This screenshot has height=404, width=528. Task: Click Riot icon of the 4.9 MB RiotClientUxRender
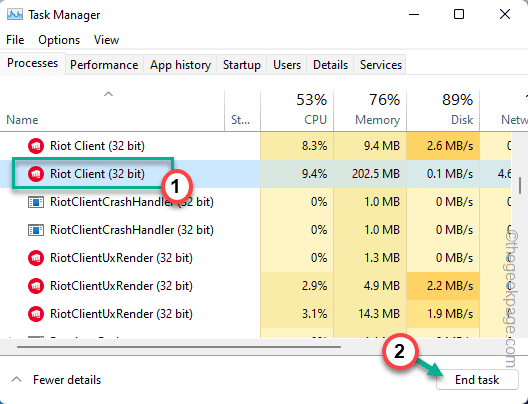(36, 286)
